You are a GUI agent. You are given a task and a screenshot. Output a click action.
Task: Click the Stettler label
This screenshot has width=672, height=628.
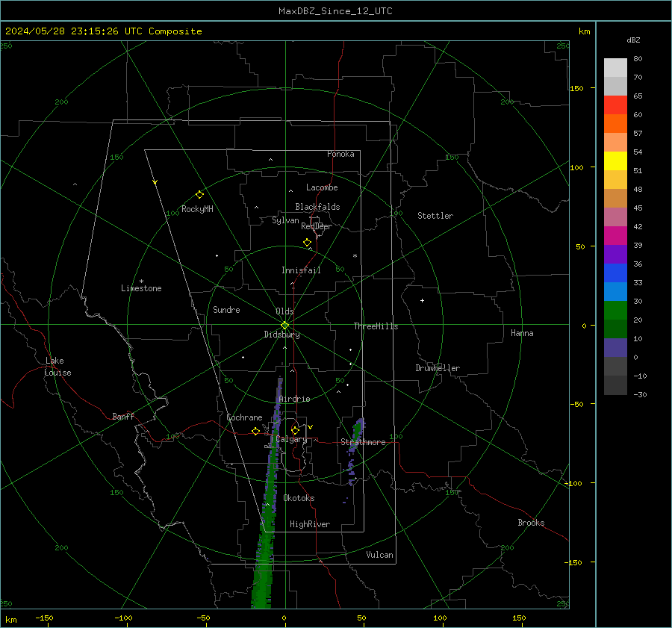(x=435, y=216)
